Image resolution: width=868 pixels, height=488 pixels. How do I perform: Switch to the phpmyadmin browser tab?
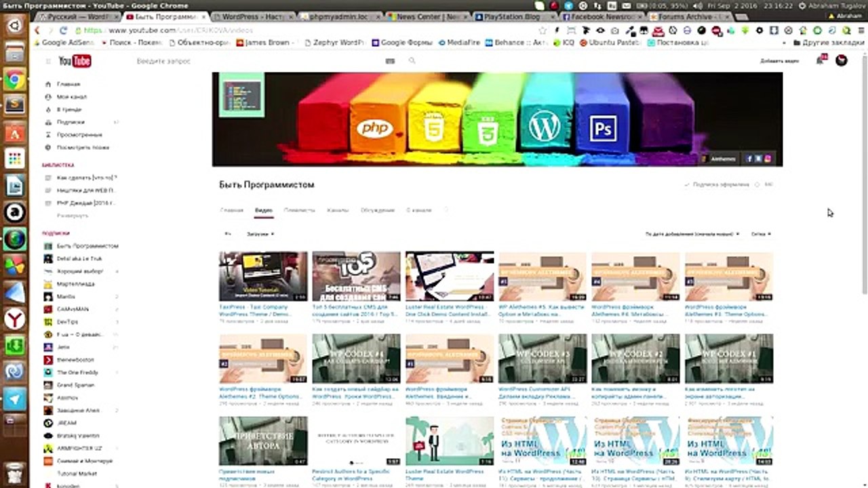(x=339, y=16)
